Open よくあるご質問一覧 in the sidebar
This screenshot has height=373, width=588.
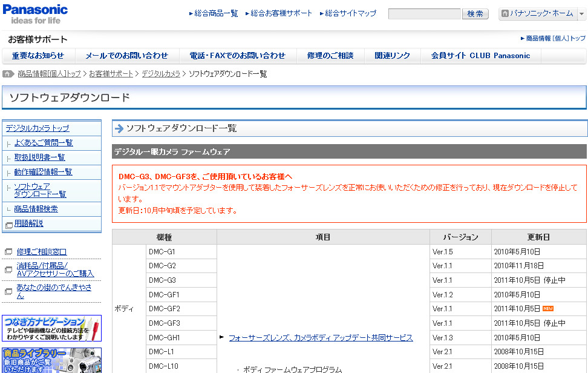click(x=44, y=143)
